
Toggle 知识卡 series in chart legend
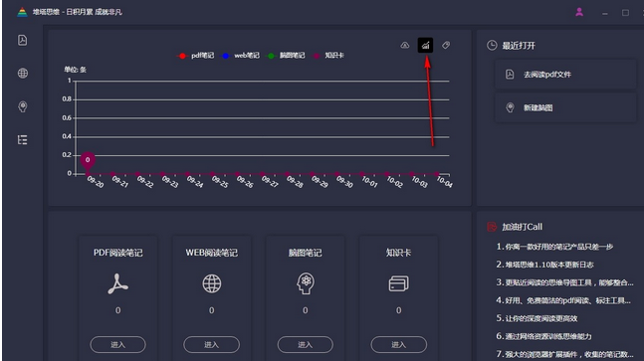tap(328, 56)
